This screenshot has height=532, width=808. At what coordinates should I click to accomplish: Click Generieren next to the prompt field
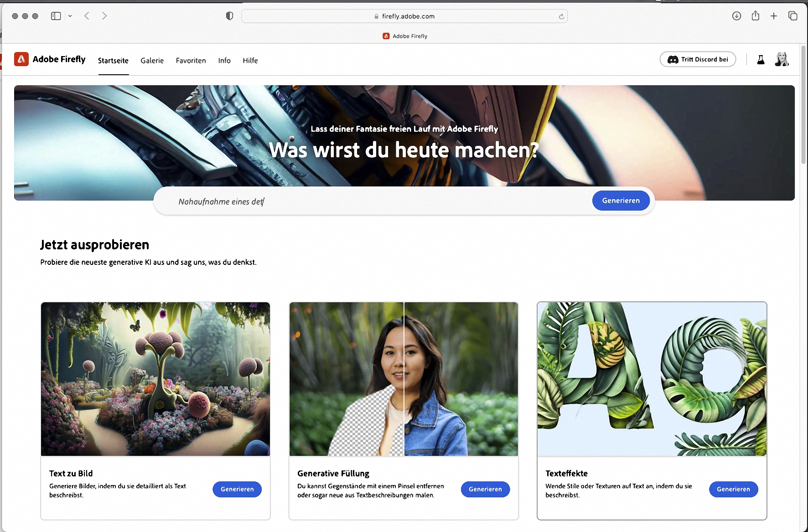[621, 201]
